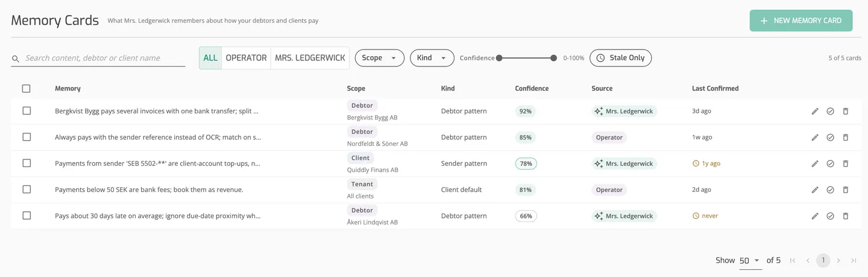The image size is (868, 277).
Task: Click the 66% confidence badge
Action: point(526,215)
